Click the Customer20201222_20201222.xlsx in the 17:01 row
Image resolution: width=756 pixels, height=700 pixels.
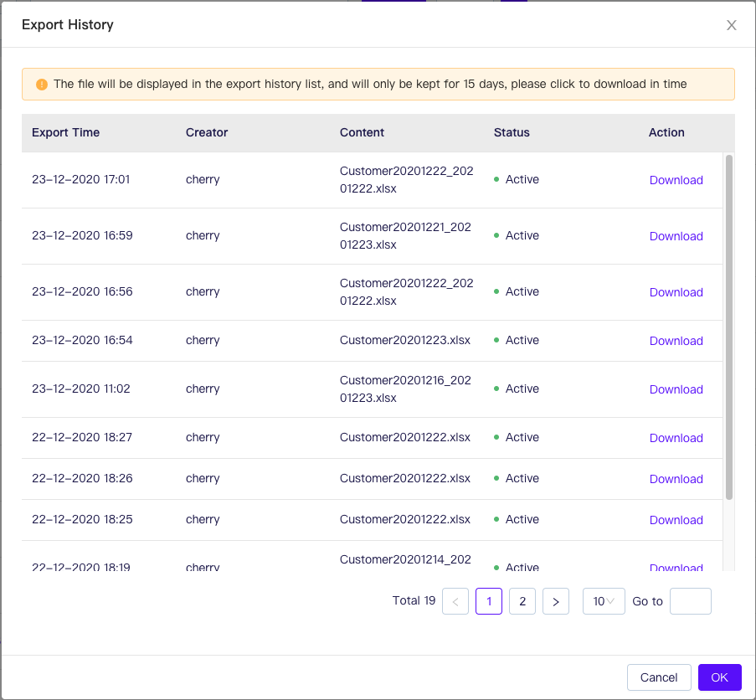(406, 180)
